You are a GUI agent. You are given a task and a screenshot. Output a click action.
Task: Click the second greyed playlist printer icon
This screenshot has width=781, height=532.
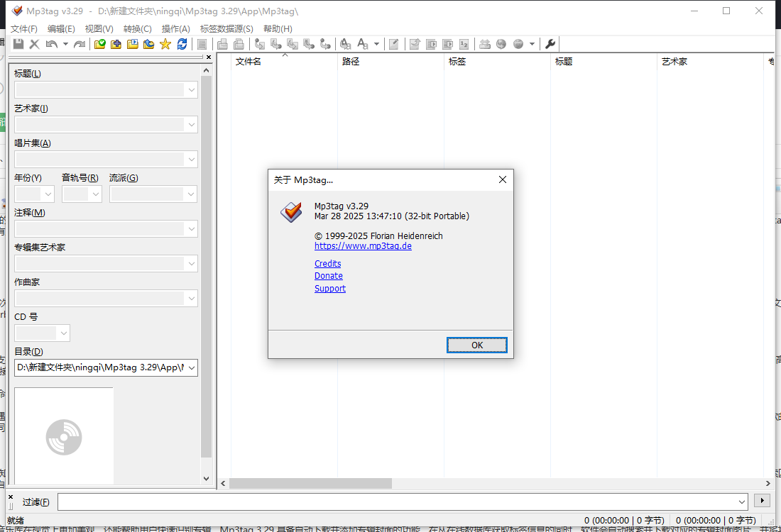[x=239, y=44]
